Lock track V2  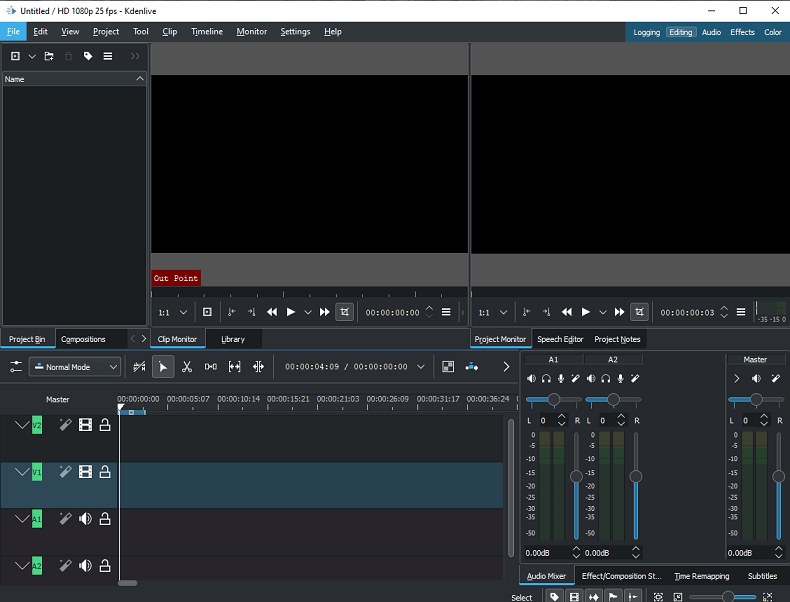105,425
